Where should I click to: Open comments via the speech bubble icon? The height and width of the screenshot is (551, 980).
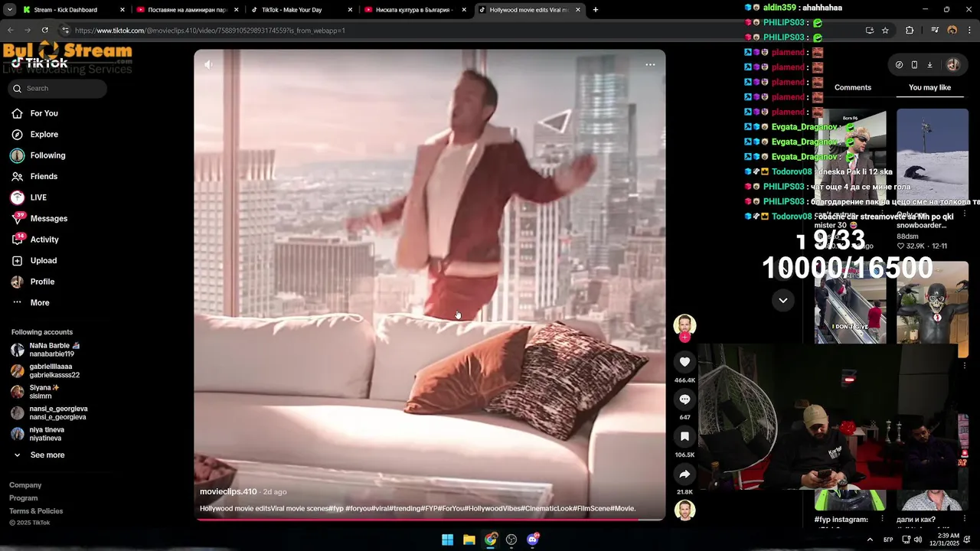pos(684,399)
